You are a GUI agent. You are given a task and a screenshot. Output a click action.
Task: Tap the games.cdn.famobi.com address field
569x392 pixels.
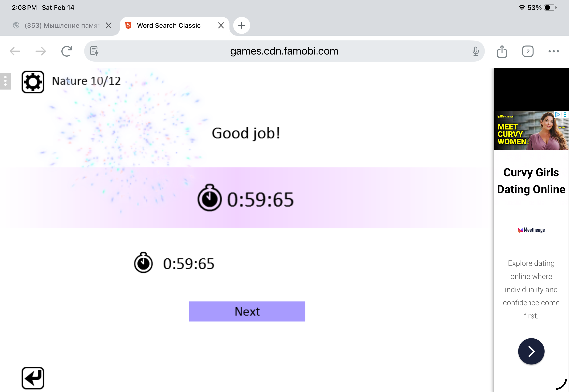[284, 51]
